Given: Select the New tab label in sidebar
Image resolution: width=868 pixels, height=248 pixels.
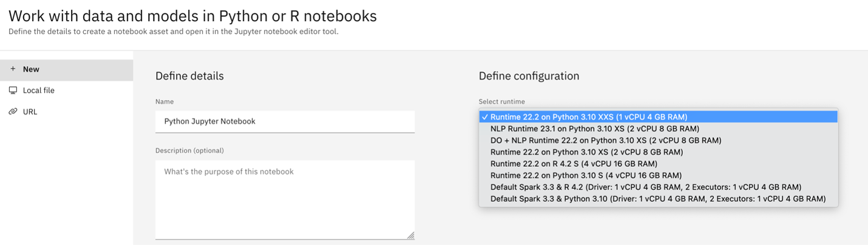Looking at the screenshot, I should click(x=31, y=69).
